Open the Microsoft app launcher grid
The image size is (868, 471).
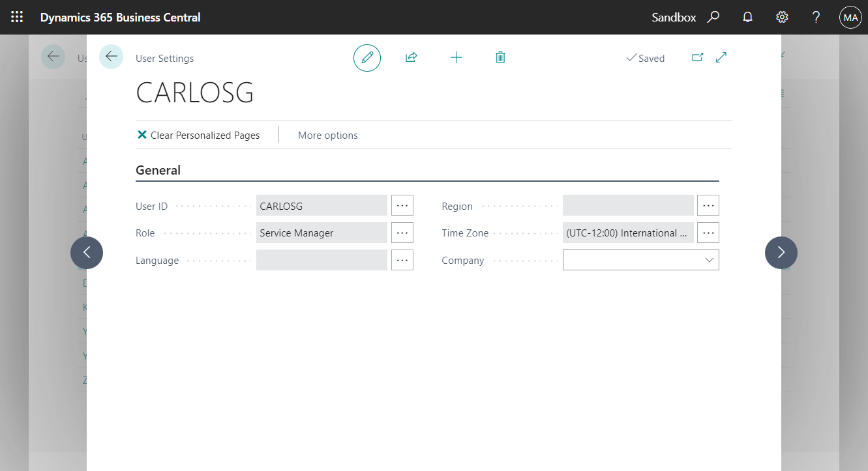[17, 17]
